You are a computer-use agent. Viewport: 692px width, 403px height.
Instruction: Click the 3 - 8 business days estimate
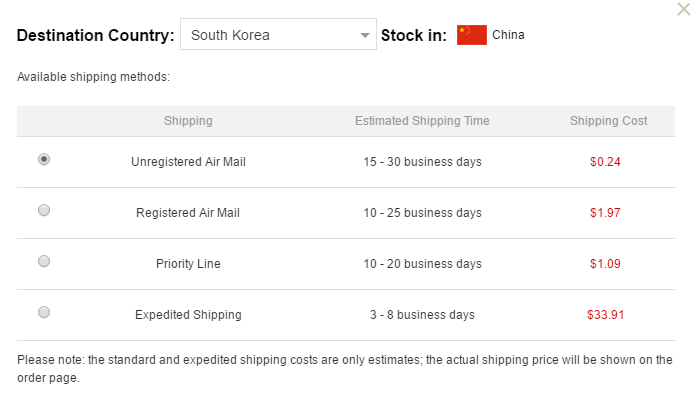[422, 315]
